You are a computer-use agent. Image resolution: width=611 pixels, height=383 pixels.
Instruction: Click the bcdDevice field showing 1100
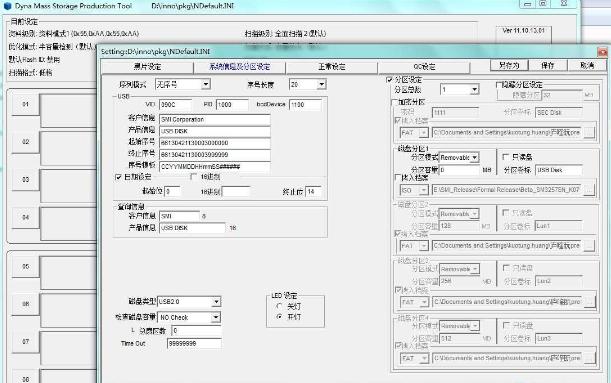pos(306,104)
